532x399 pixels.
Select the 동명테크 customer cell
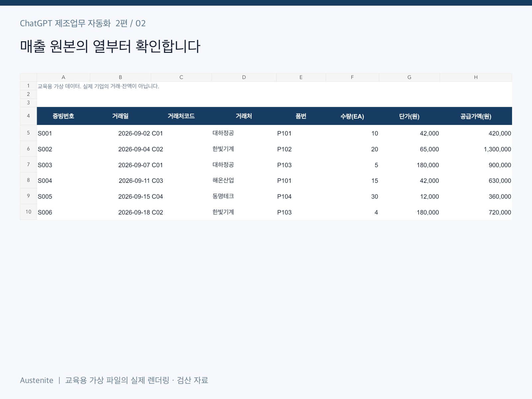[244, 197]
